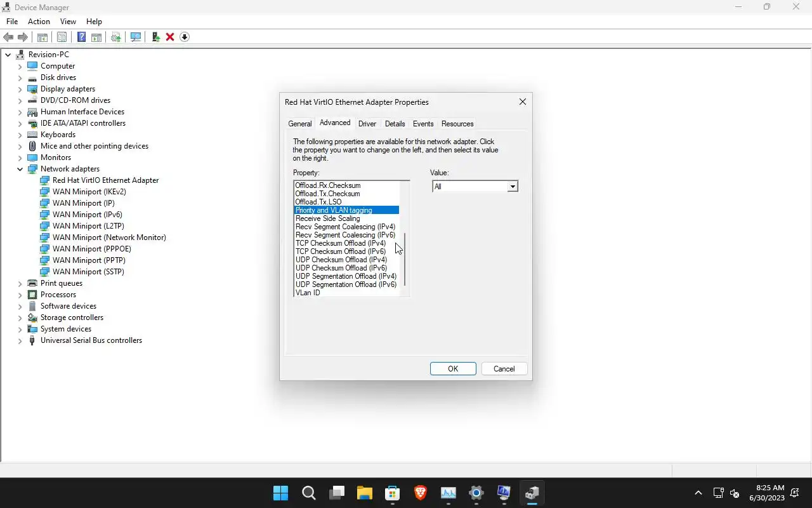Viewport: 812px width, 508px height.
Task: Click the Property list scrollbar thumb
Action: [405, 260]
